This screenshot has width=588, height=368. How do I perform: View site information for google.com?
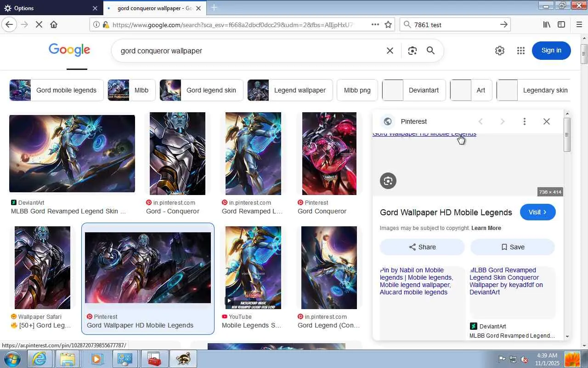[x=96, y=24]
